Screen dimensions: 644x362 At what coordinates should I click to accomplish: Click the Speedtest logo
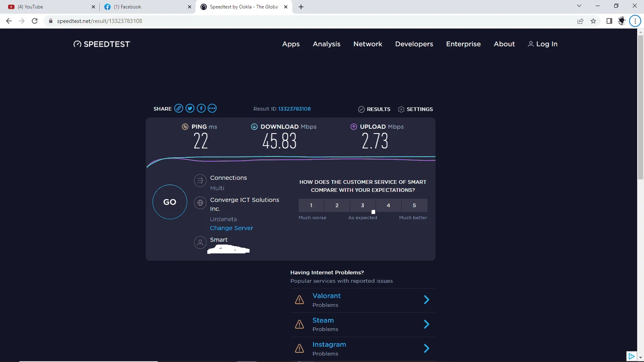(x=102, y=44)
